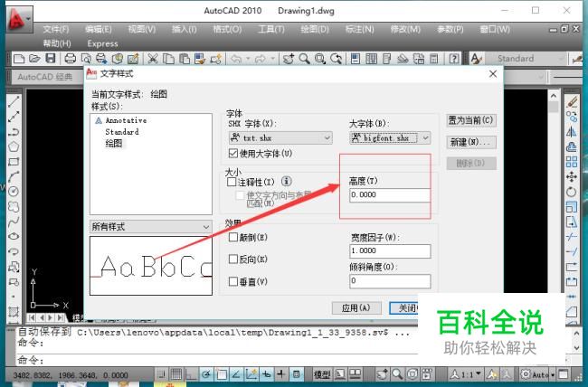Expand the application menu A logo
Image resolution: width=588 pixels, height=387 pixels.
point(20,19)
